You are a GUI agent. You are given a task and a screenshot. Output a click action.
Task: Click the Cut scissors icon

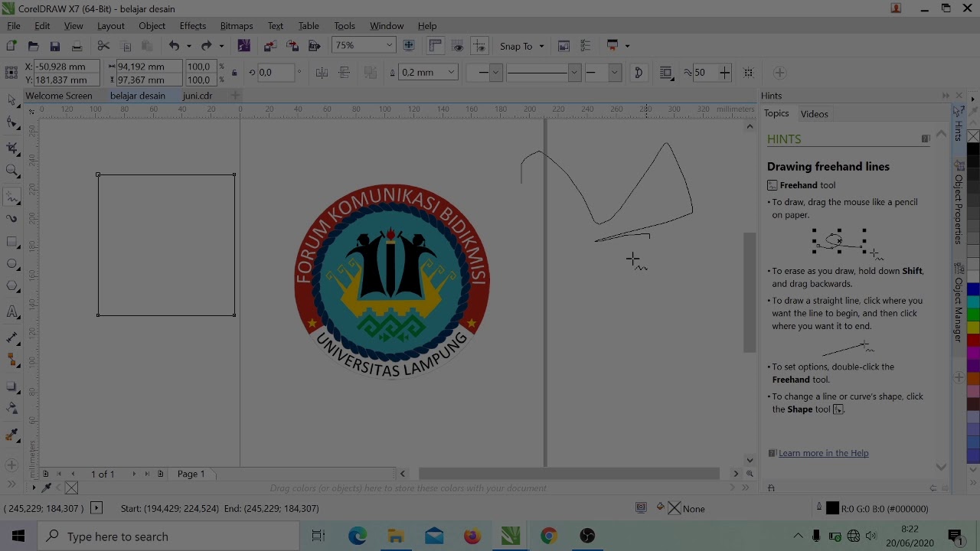[x=103, y=46]
